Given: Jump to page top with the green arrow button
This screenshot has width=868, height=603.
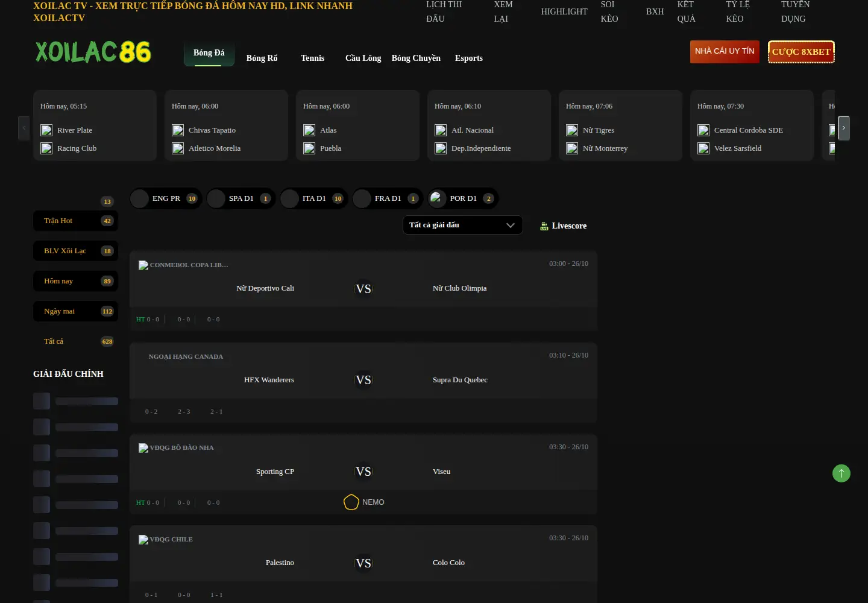Looking at the screenshot, I should tap(841, 473).
